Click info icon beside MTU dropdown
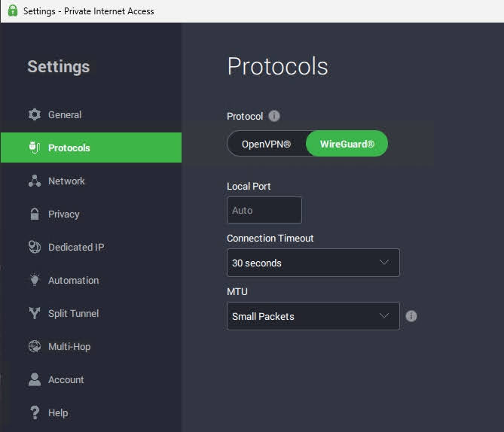 click(411, 316)
